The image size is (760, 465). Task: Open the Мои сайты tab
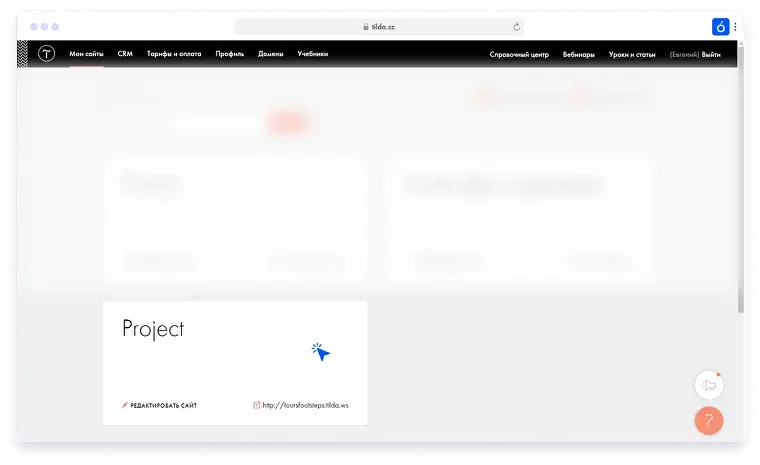[x=86, y=54]
